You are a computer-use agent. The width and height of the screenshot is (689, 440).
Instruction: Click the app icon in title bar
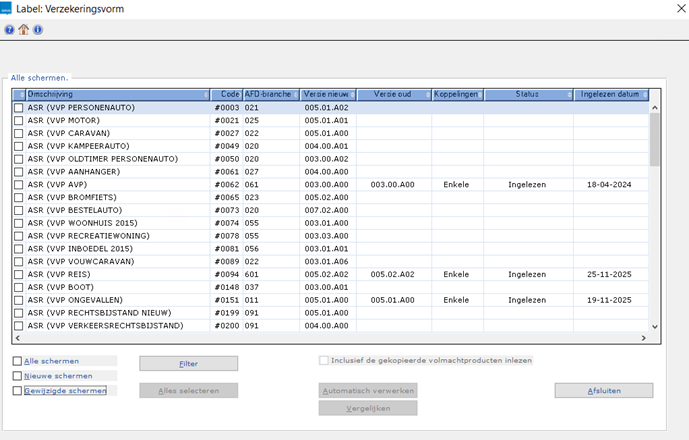[x=6, y=8]
